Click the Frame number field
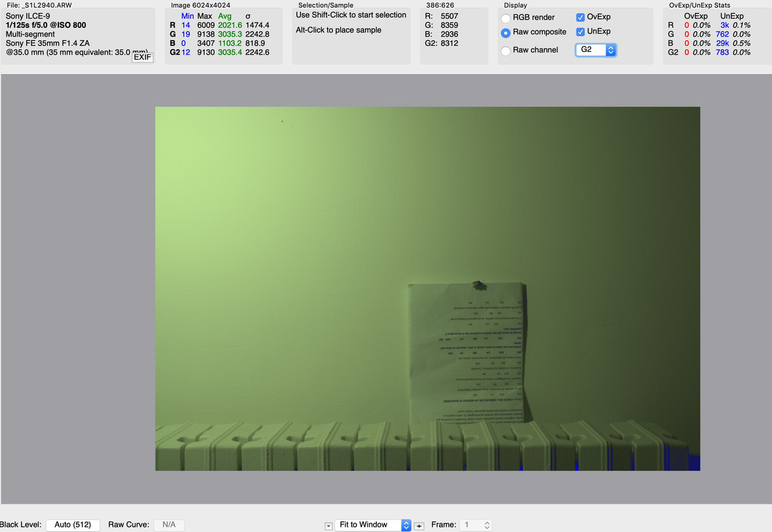The image size is (772, 532). coord(471,525)
